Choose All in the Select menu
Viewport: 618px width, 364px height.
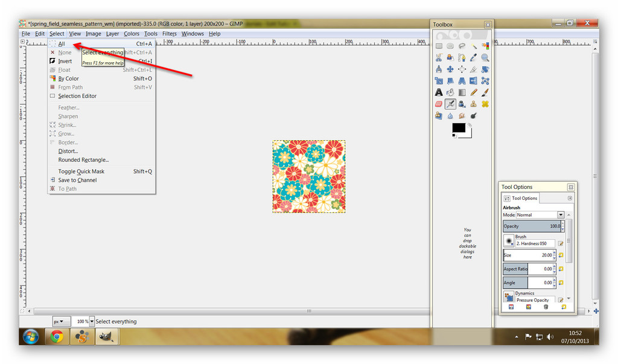tap(101, 44)
